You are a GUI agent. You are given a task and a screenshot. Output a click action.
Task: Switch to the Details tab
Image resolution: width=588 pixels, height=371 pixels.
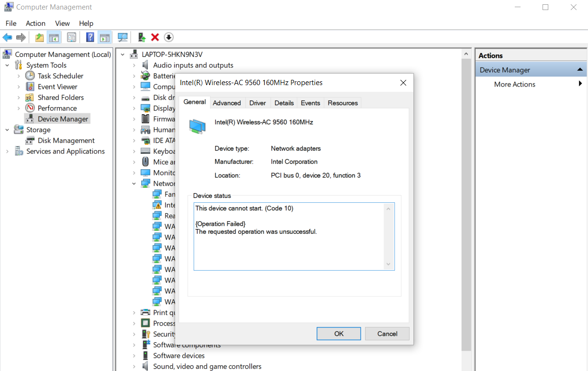(x=284, y=103)
